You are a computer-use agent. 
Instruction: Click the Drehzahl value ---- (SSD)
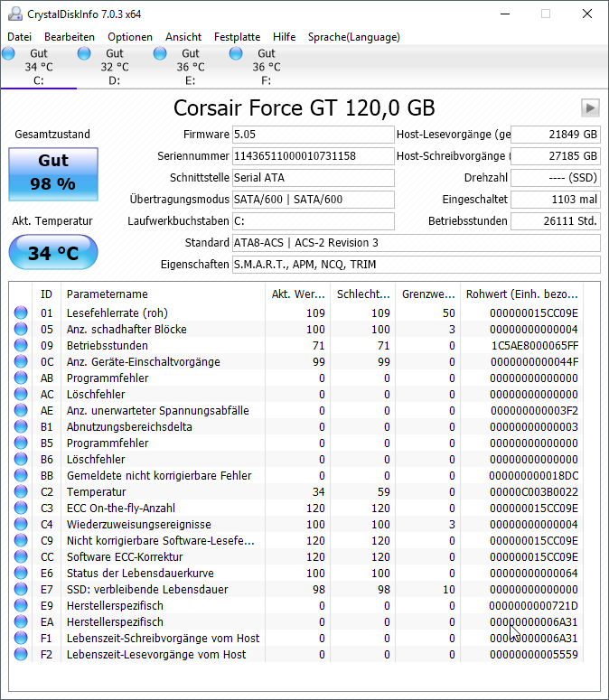click(x=556, y=178)
